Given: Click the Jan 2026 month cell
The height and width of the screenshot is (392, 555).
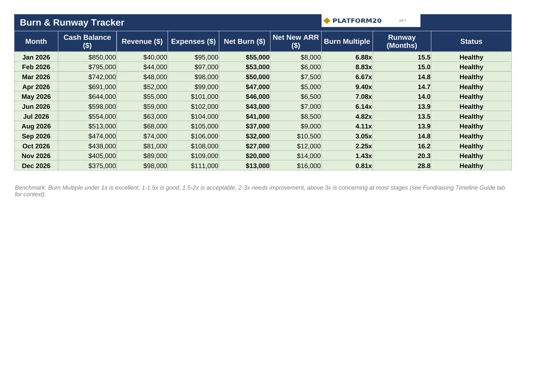Looking at the screenshot, I should point(36,57).
